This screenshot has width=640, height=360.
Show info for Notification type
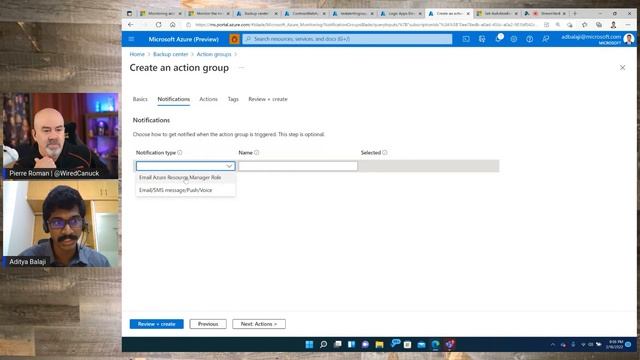pos(180,153)
